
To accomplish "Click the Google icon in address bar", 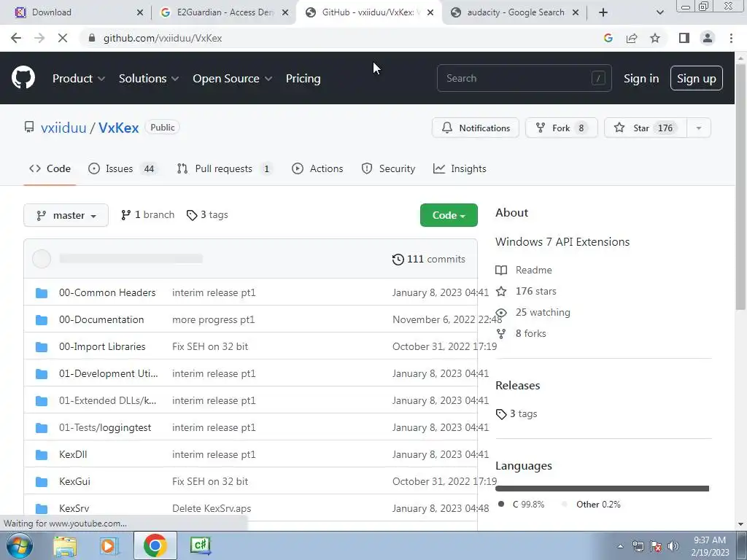I will [x=608, y=38].
